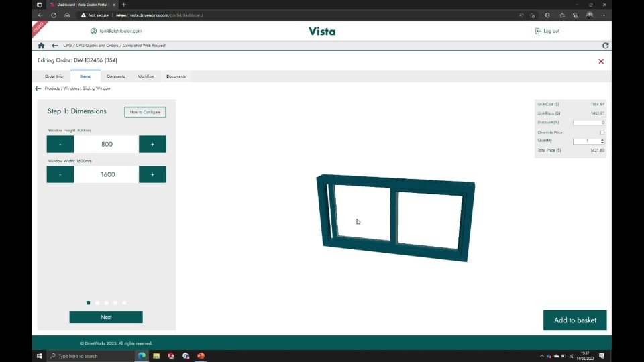Open the Windows notification center

click(x=602, y=356)
